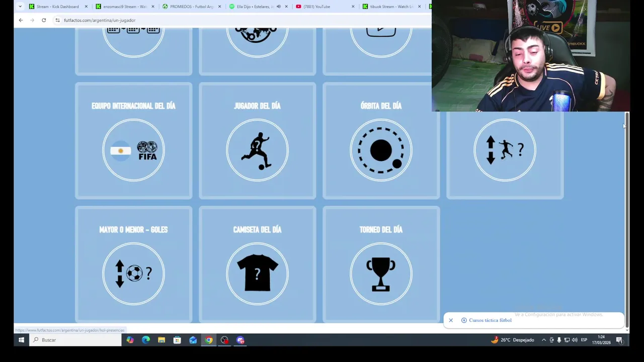Click the EQUIPO INTERNACIONAL DEL DÍA title
Screen dimensions: 644x362
pyautogui.click(x=133, y=106)
